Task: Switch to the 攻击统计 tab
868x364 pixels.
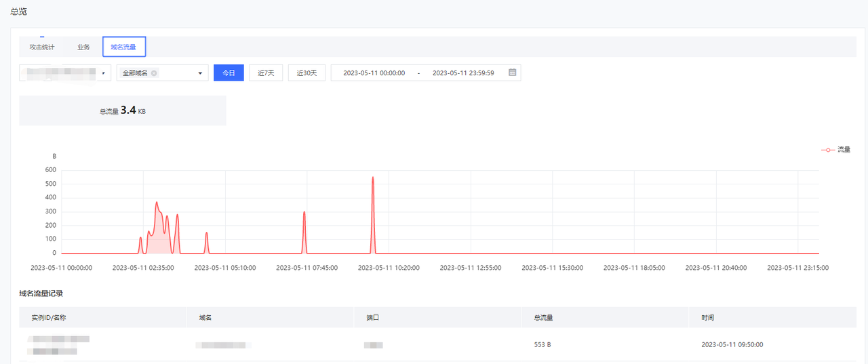Action: (42, 47)
